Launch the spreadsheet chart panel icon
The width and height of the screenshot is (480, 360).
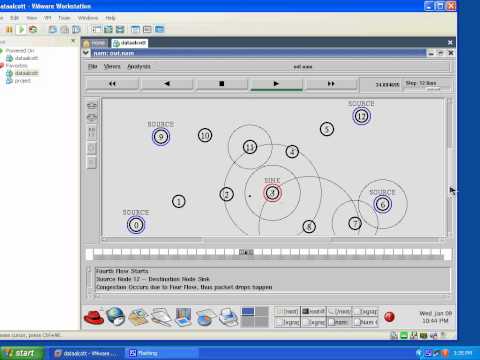[205, 317]
